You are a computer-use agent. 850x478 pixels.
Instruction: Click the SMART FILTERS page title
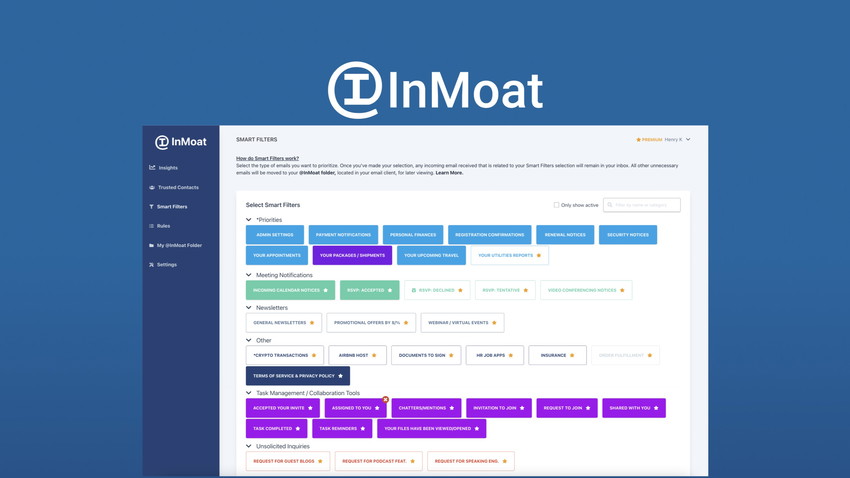[x=256, y=140]
